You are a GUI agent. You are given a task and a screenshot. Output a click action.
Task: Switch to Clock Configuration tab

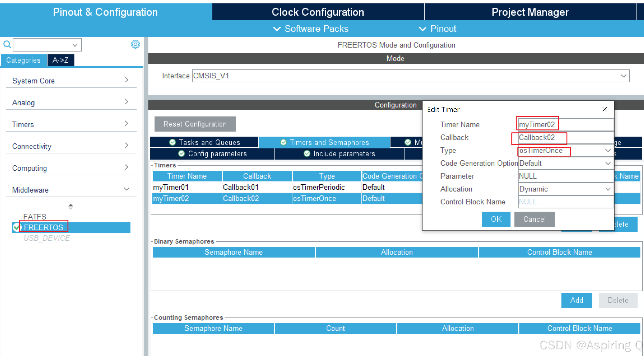318,12
